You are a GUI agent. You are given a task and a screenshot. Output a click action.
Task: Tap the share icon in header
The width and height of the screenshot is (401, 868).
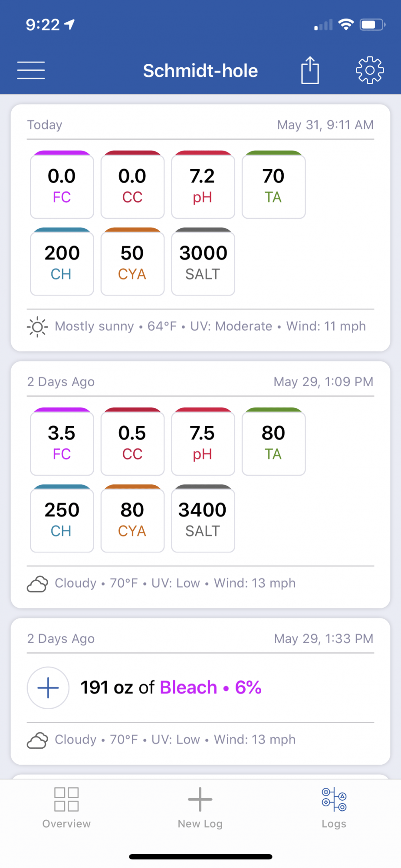310,70
